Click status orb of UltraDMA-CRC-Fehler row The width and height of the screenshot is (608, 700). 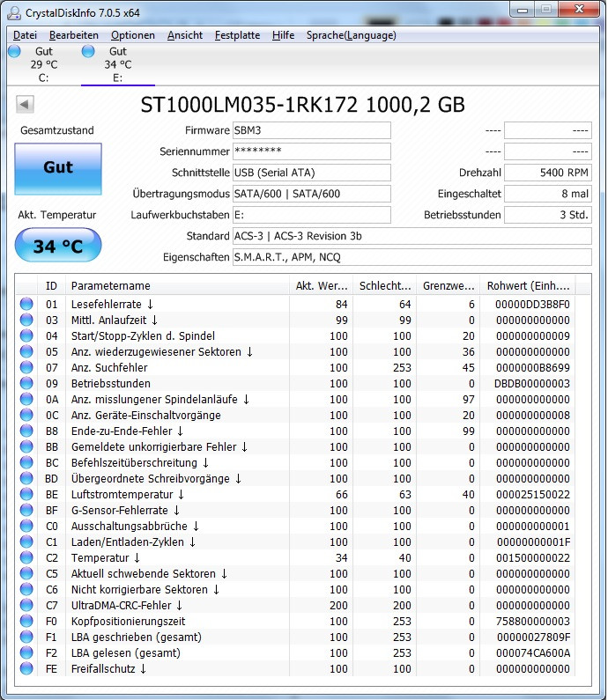tap(26, 606)
